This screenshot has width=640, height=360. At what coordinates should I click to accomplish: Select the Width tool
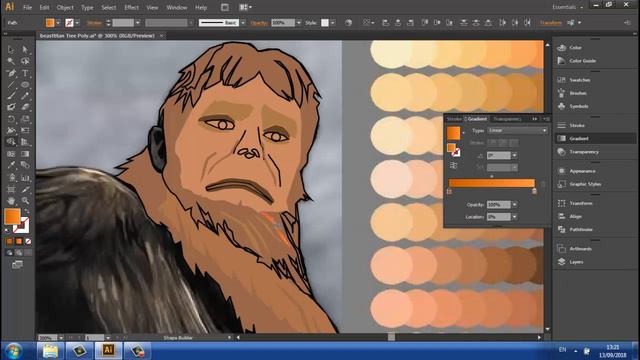pyautogui.click(x=11, y=130)
